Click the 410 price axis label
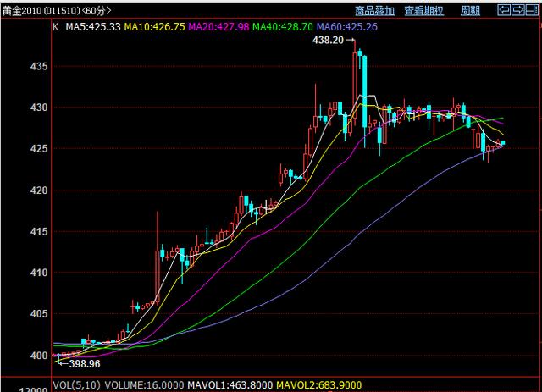 click(39, 273)
